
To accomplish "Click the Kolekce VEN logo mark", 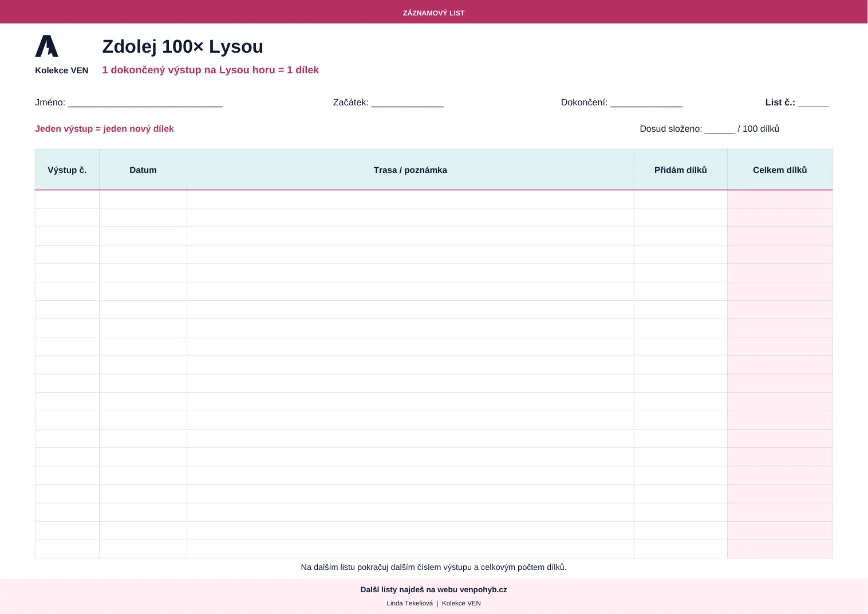I will click(x=47, y=46).
